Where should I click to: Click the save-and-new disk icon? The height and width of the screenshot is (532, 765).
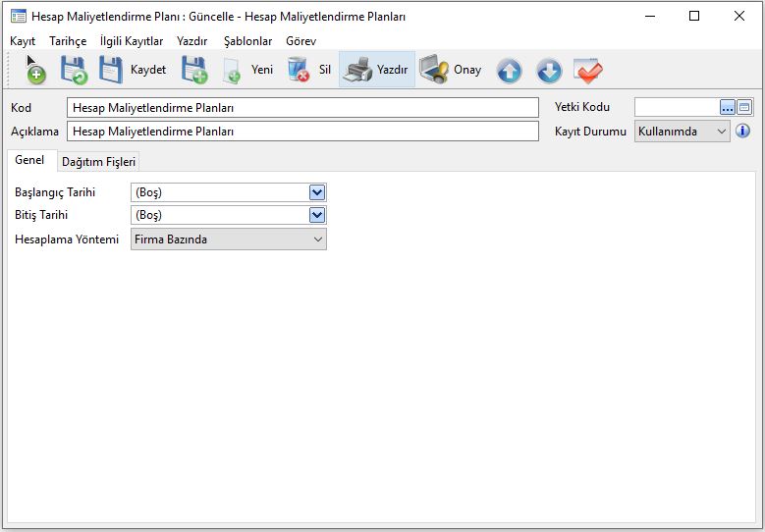click(x=193, y=71)
